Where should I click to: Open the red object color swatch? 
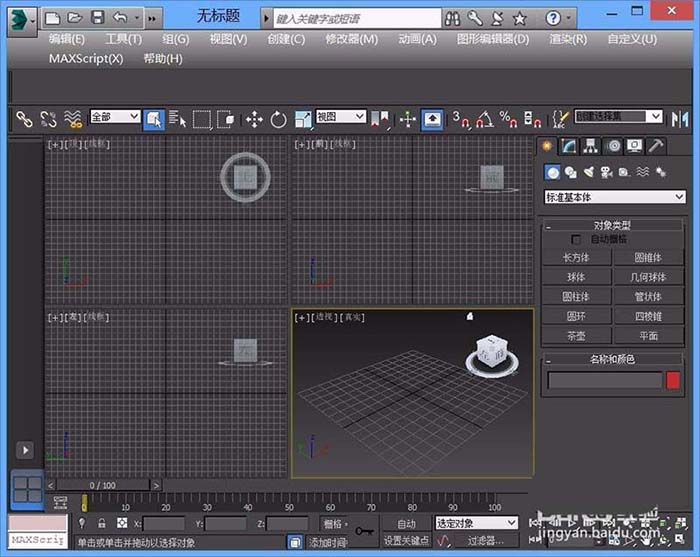click(673, 380)
